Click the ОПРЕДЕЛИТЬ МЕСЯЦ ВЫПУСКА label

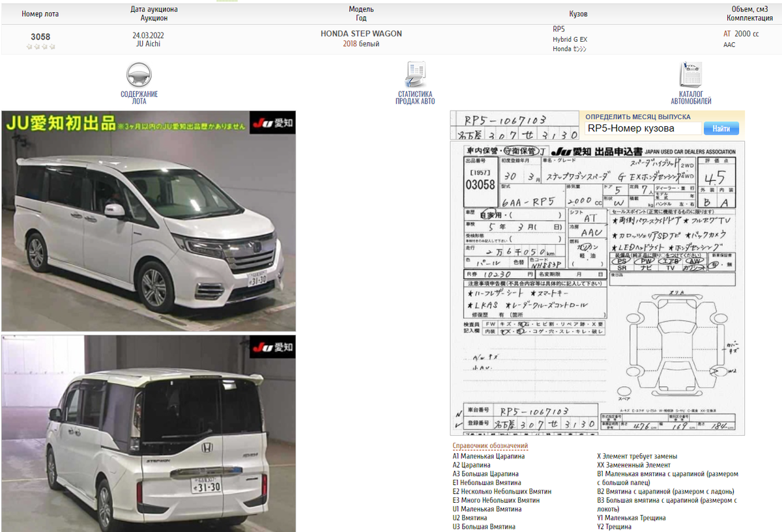[637, 117]
